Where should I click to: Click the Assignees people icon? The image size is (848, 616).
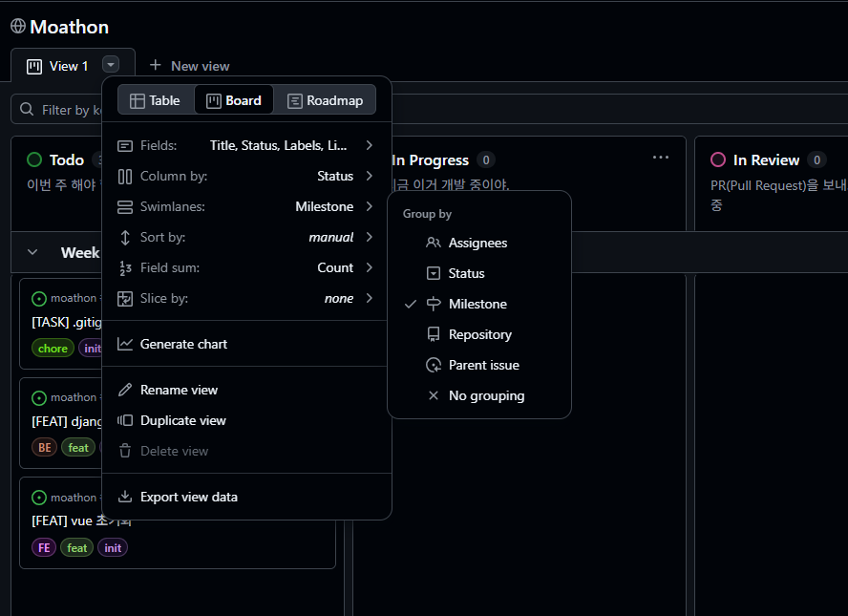point(434,243)
